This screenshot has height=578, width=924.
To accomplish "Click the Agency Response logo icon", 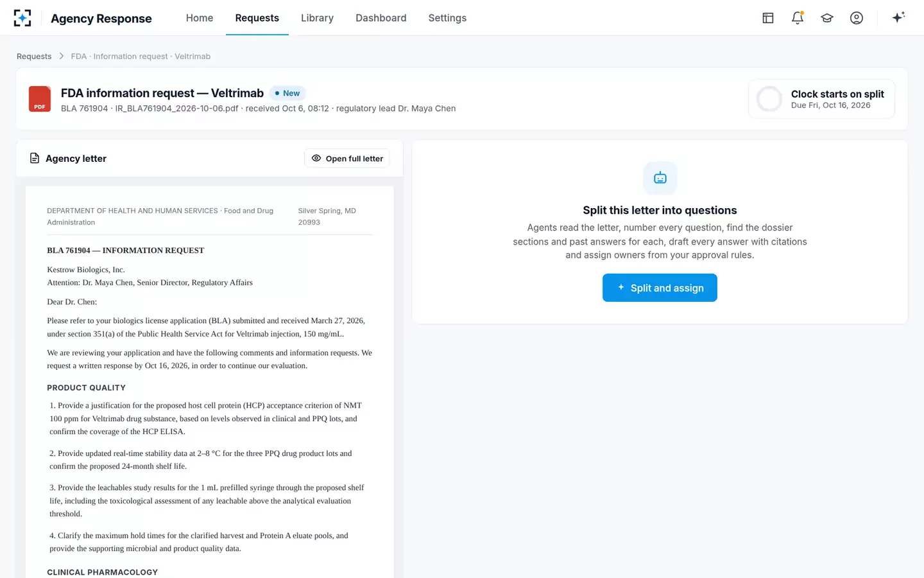I will [22, 18].
